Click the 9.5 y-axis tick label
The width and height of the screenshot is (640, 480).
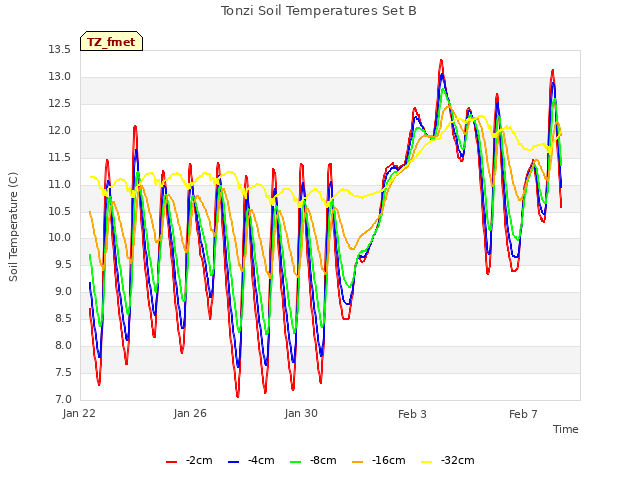[62, 264]
